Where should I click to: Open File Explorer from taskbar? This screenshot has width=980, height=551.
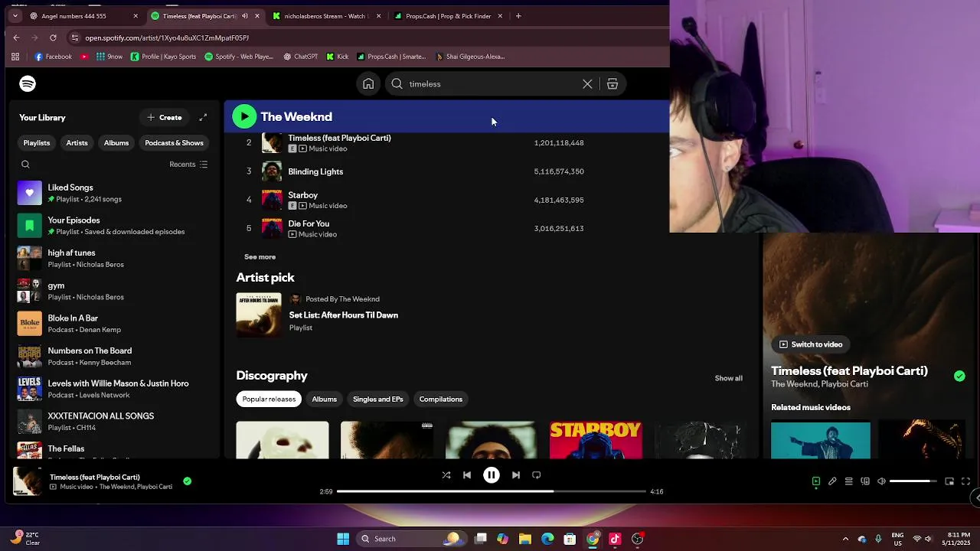pyautogui.click(x=524, y=539)
